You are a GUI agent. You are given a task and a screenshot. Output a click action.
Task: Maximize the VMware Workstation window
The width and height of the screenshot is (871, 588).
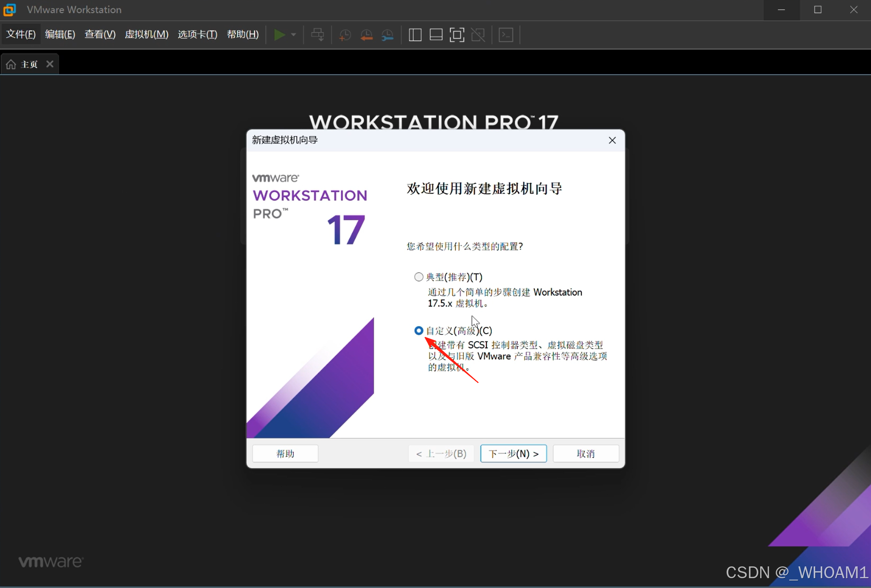tap(818, 10)
